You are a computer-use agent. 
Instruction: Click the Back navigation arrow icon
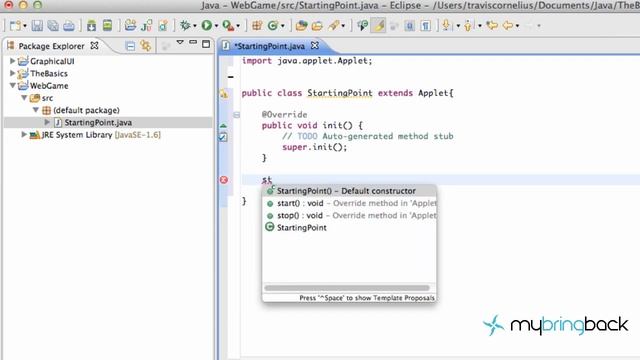(x=508, y=25)
